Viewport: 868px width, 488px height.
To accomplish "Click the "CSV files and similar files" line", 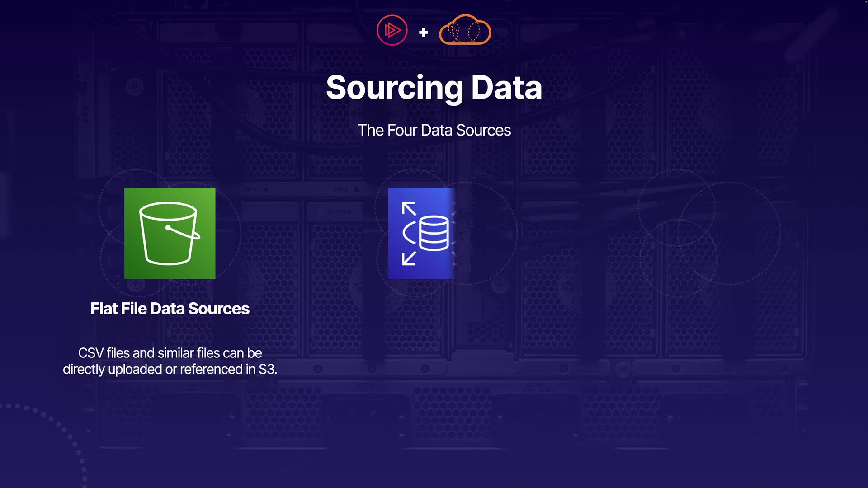I will (170, 353).
